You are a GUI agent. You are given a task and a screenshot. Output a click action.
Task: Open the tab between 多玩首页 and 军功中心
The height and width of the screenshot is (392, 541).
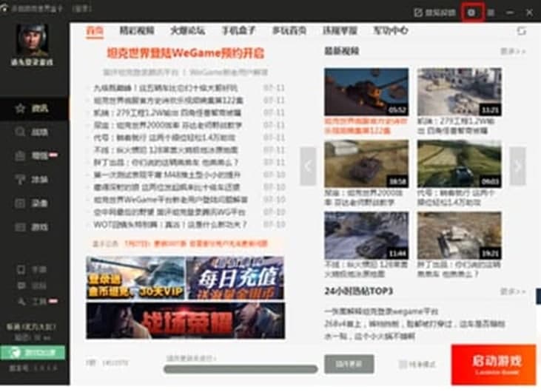(x=340, y=30)
